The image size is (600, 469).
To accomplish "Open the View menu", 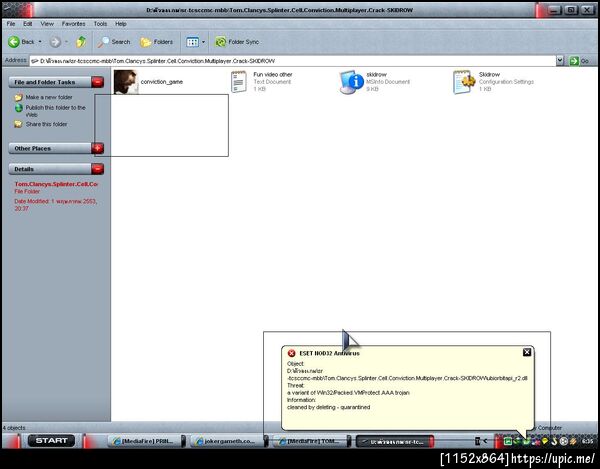I will pyautogui.click(x=47, y=24).
